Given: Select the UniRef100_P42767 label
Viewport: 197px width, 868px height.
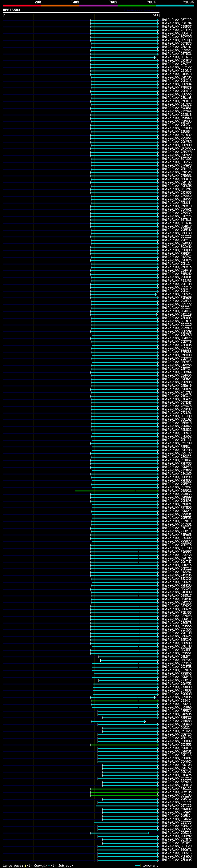Looking at the screenshot, I should [x=177, y=257].
